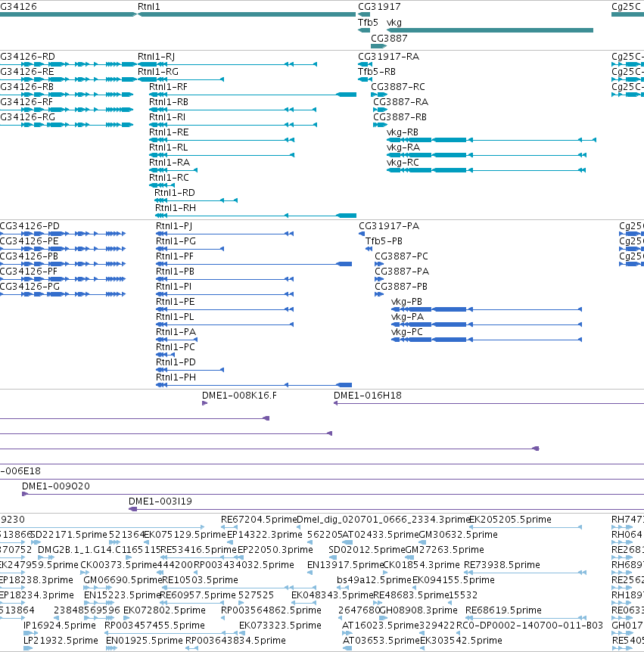Click transcript CG3887-RA
The height and width of the screenshot is (652, 644).
[380, 110]
